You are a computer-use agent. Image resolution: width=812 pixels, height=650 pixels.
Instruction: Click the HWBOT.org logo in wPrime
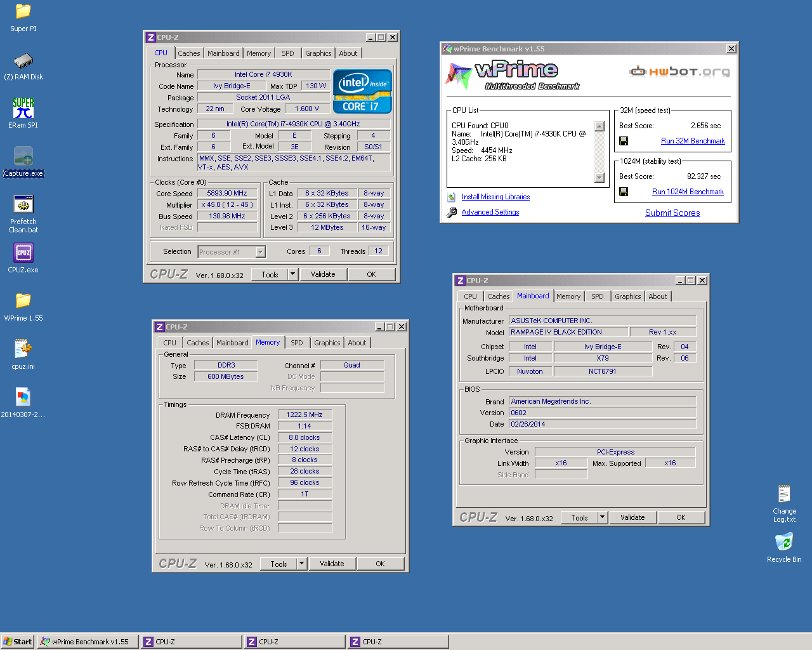pyautogui.click(x=679, y=72)
